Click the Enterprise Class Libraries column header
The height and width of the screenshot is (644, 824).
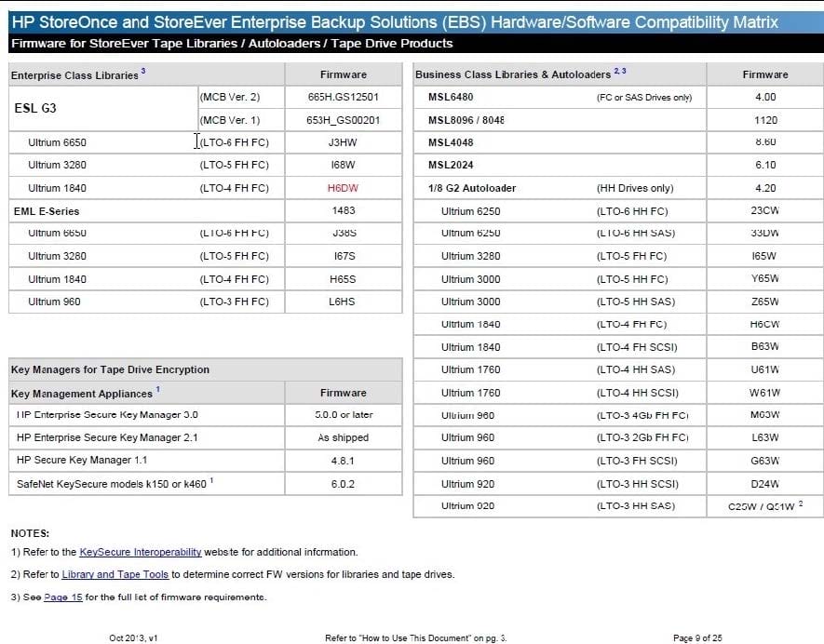[74, 74]
